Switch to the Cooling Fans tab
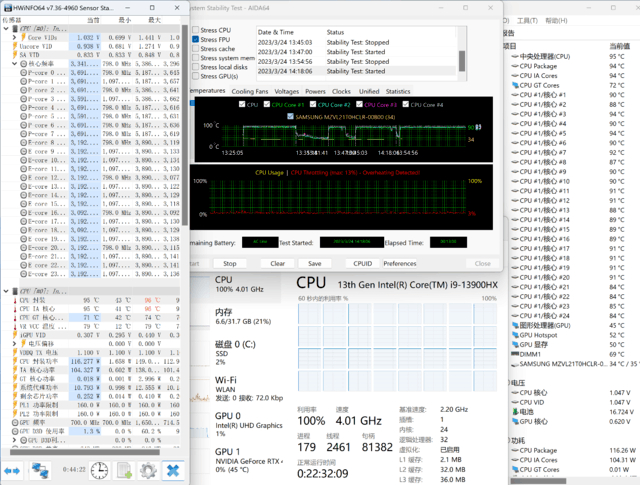Screen dimensions: 640x485 coord(250,91)
